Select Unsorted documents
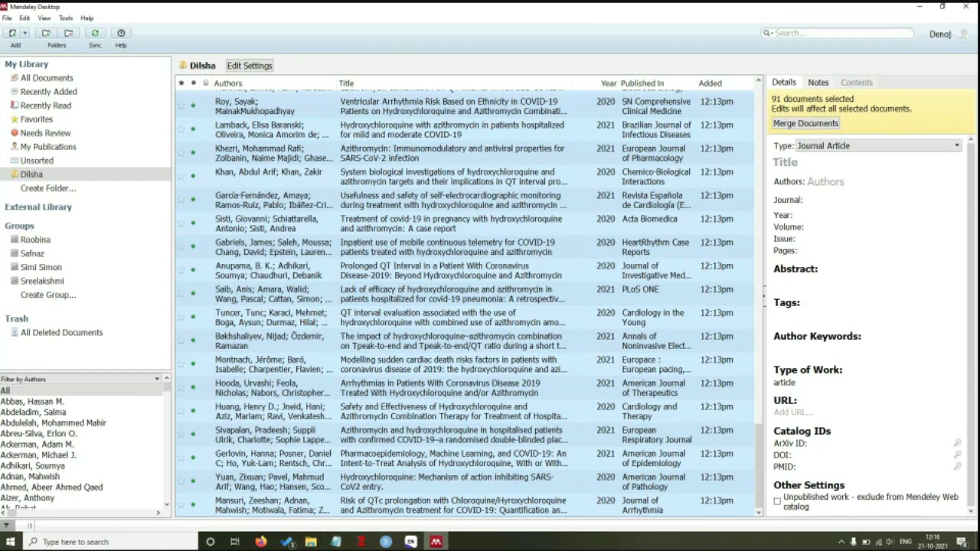The width and height of the screenshot is (980, 551). [x=37, y=161]
